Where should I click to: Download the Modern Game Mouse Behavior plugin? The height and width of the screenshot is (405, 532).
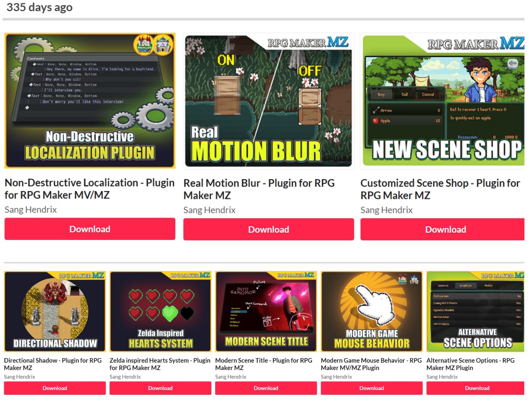point(371,388)
